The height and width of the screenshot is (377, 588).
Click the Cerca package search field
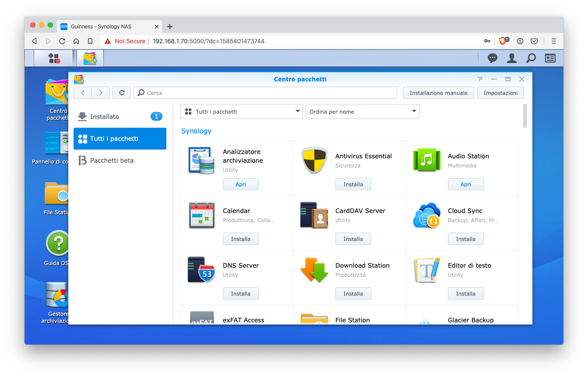[x=265, y=93]
